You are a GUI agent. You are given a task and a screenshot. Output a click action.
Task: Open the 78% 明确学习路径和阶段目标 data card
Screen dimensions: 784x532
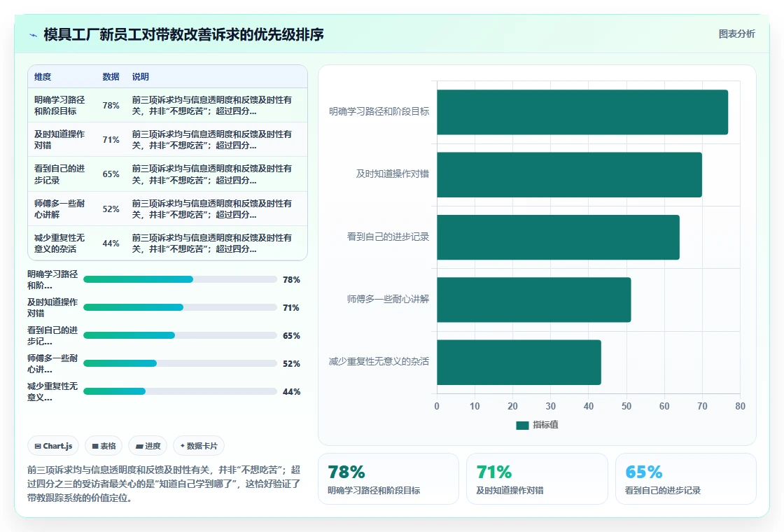click(388, 479)
